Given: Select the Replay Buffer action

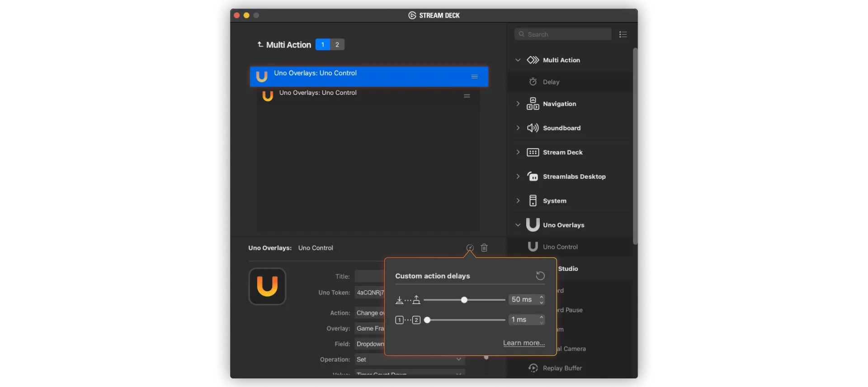Looking at the screenshot, I should (x=570, y=368).
